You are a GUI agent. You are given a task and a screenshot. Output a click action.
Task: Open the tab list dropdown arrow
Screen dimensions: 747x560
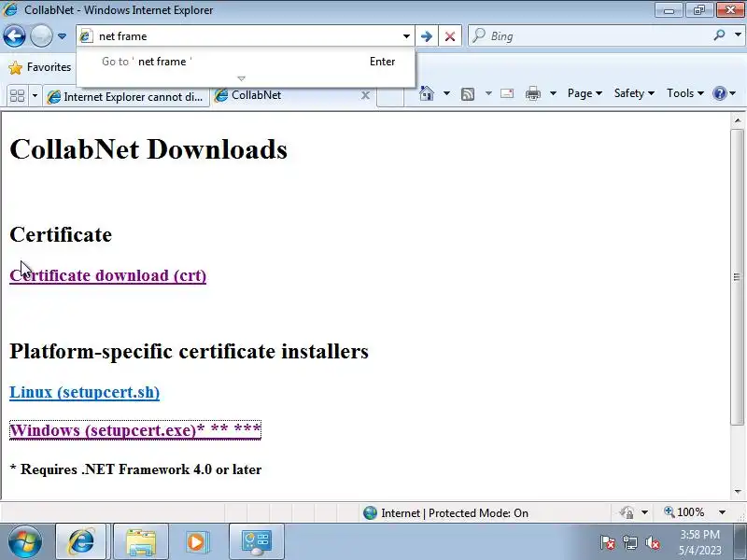pyautogui.click(x=35, y=96)
